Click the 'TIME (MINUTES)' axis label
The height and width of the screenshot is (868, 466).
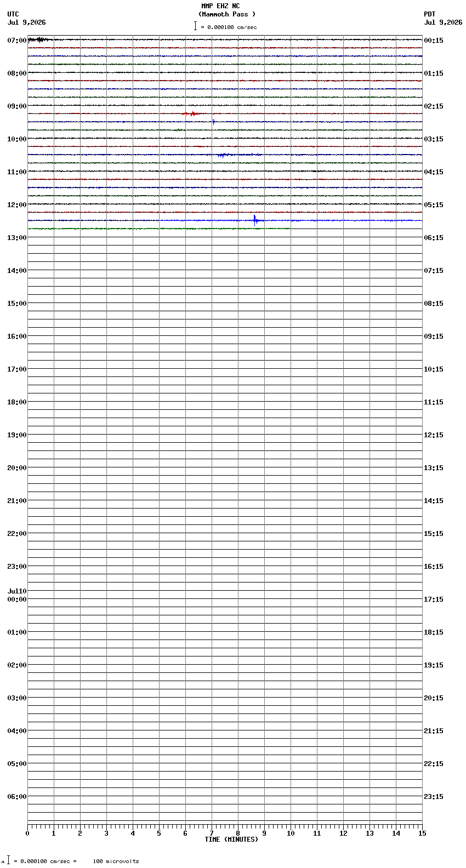[231, 840]
